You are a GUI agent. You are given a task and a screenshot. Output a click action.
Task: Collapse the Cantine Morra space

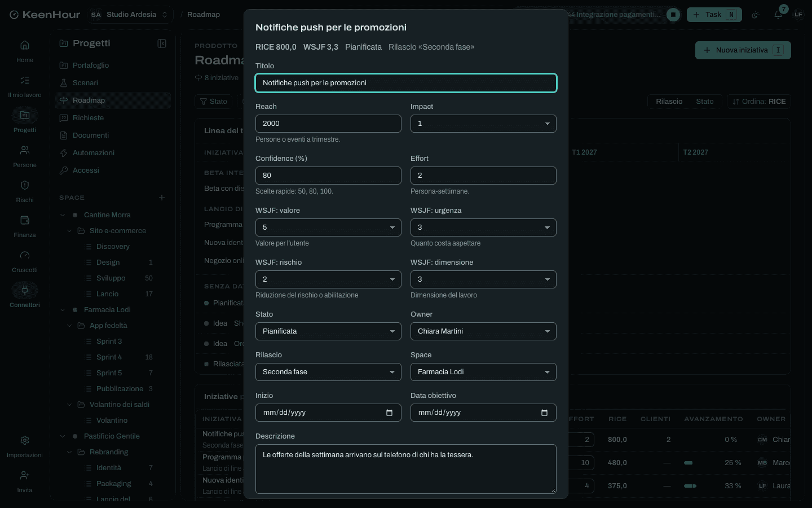(x=63, y=215)
